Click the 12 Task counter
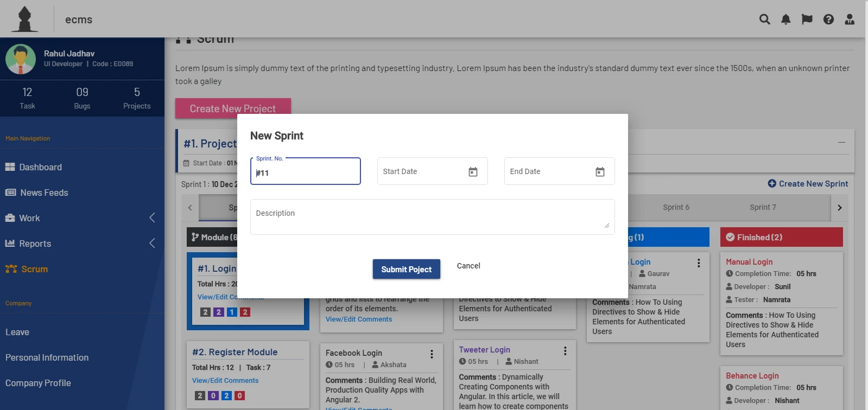 pyautogui.click(x=27, y=98)
